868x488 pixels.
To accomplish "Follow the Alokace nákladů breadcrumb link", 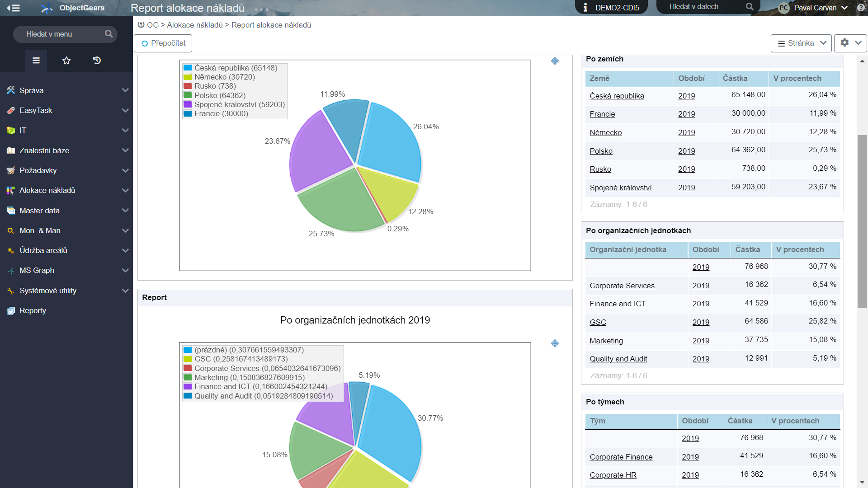I will 195,25.
